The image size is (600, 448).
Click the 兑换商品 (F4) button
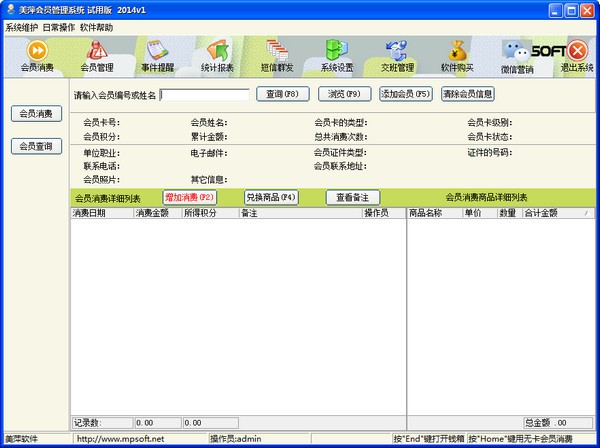point(271,197)
